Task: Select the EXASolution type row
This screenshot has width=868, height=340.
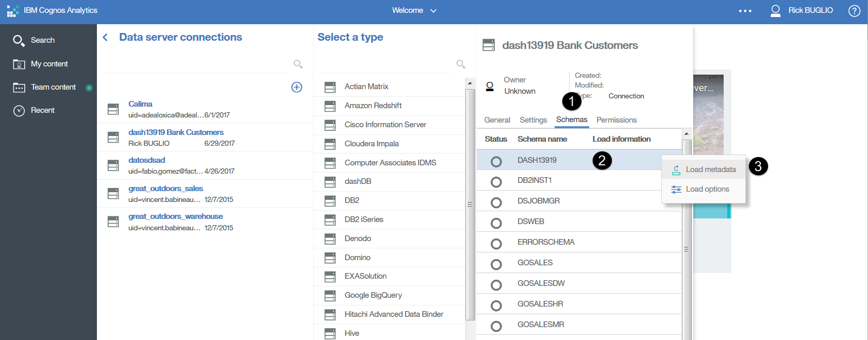Action: pyautogui.click(x=390, y=276)
